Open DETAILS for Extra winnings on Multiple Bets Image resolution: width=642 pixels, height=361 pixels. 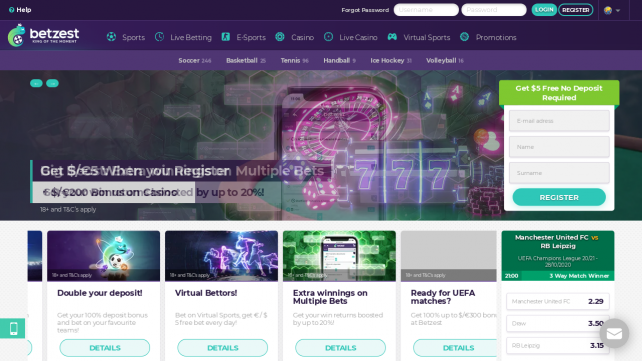[x=341, y=348]
